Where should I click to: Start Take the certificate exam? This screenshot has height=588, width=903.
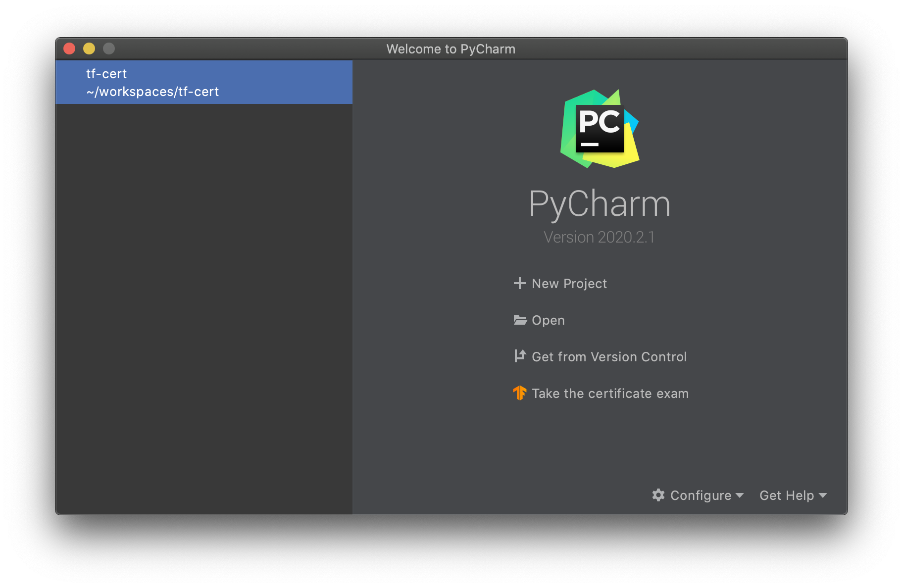pos(601,393)
